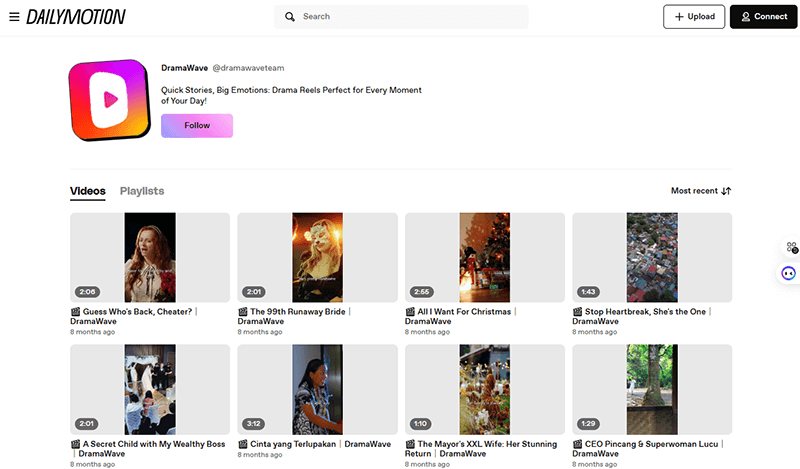800x469 pixels.
Task: Type in the Search field
Action: [x=410, y=17]
